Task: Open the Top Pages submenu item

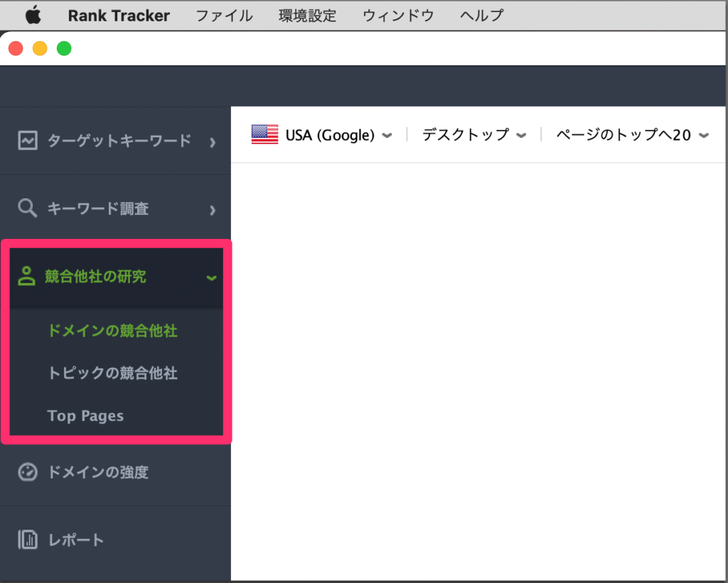Action: pyautogui.click(x=85, y=416)
